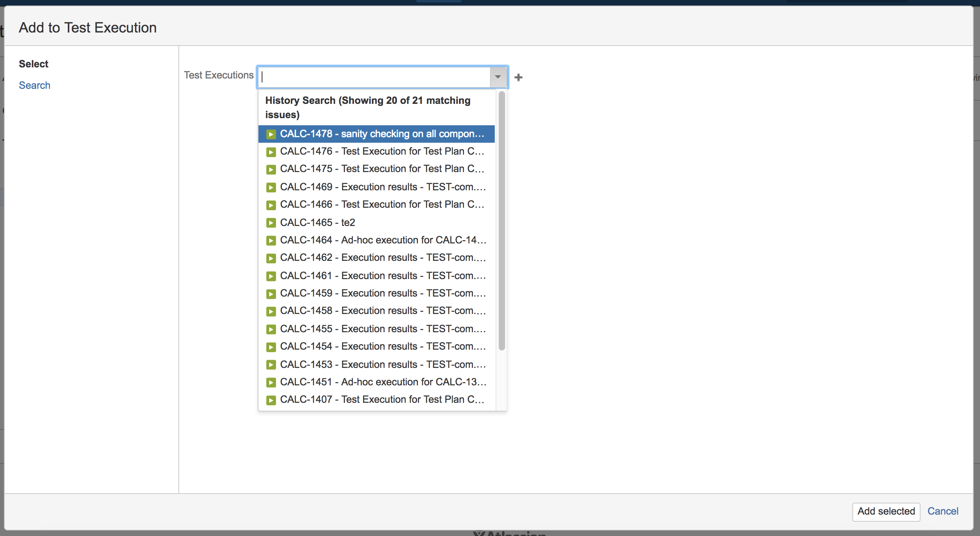The height and width of the screenshot is (536, 980).
Task: Select CALC-1469 Execution results option
Action: 377,187
